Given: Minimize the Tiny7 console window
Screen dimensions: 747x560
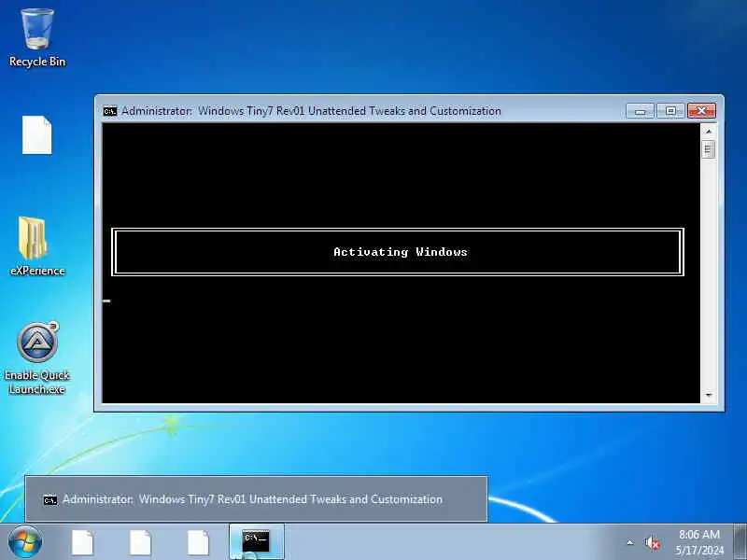Looking at the screenshot, I should coord(641,111).
